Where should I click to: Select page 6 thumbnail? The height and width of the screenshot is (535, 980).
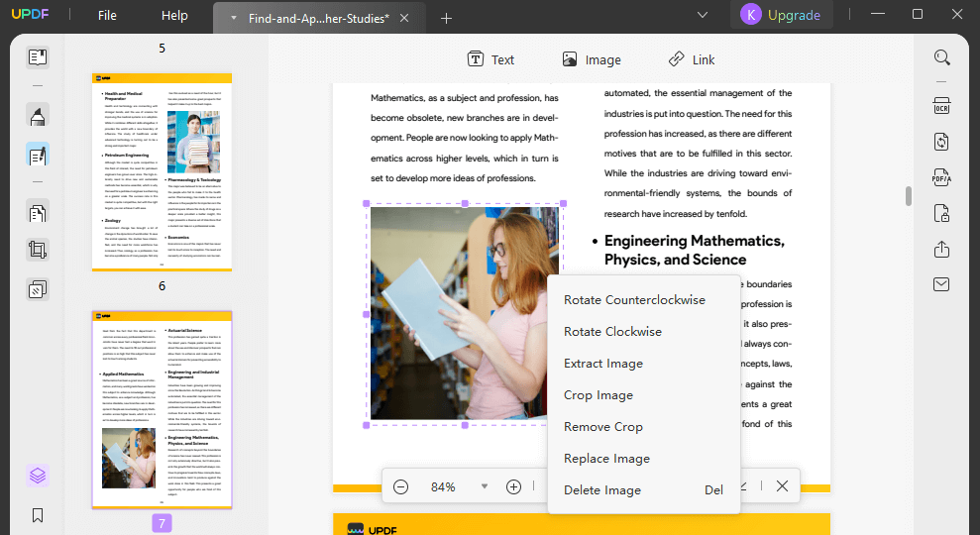click(162, 171)
